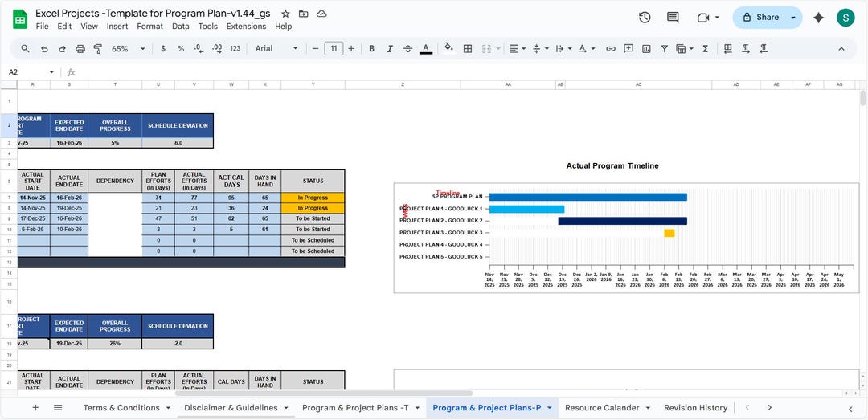868x420 pixels.
Task: Open Share options dropdown arrow
Action: click(x=793, y=18)
